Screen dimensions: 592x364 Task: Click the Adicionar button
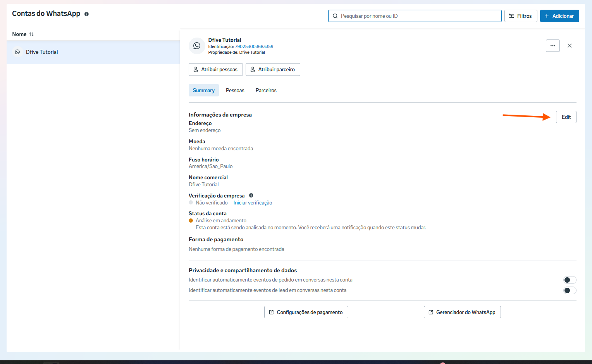coord(559,16)
